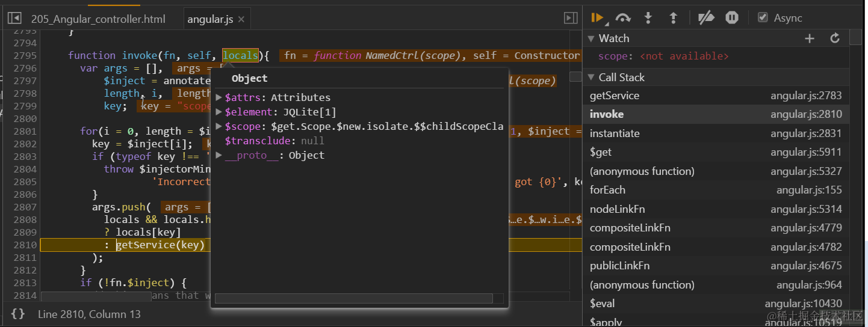Viewport: 868px width, 327px height.
Task: Expand the $element property
Action: pos(219,112)
